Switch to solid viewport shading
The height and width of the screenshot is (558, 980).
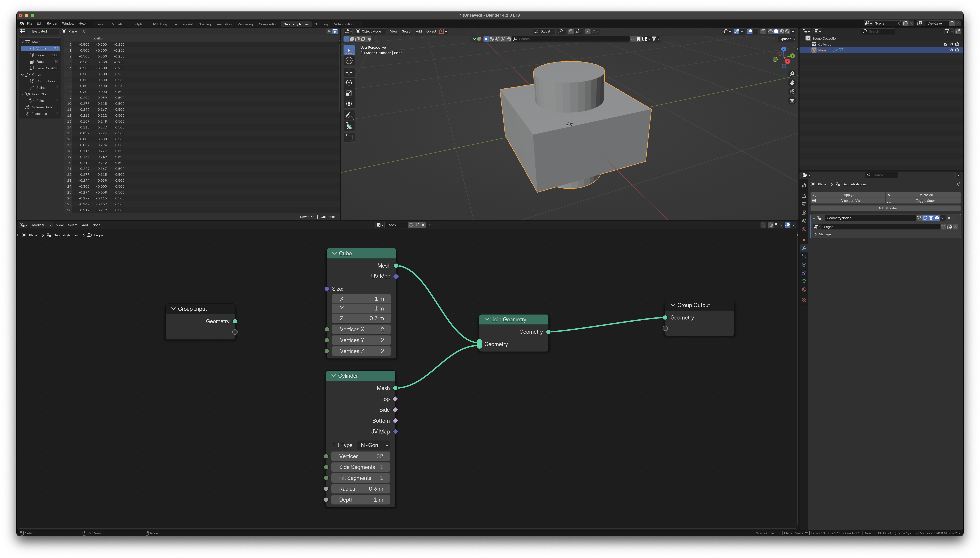(x=776, y=31)
